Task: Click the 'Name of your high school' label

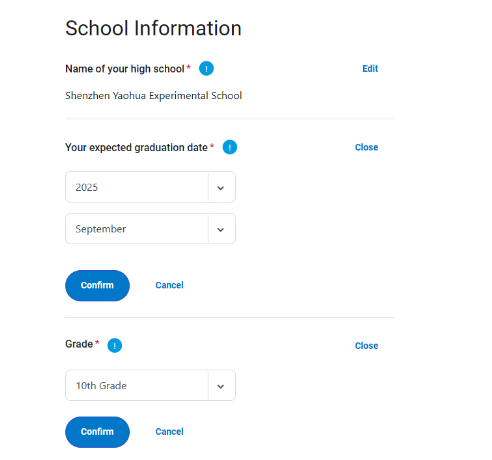Action: tap(125, 69)
